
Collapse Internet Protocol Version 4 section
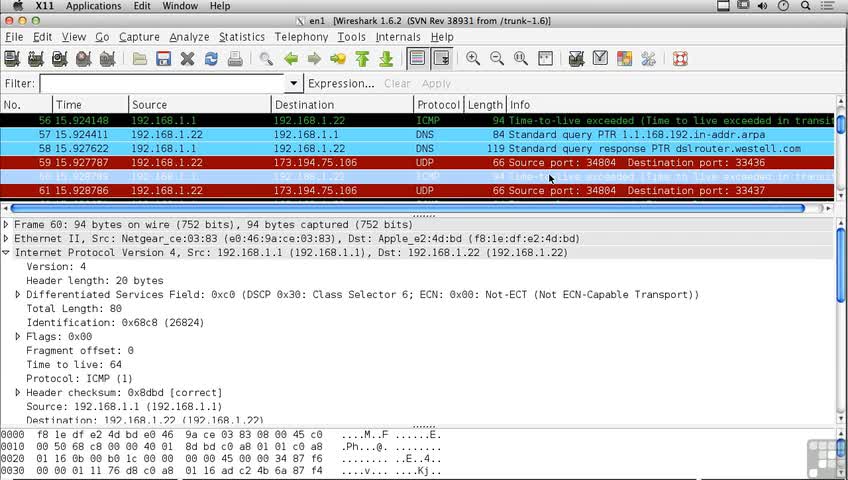6,252
